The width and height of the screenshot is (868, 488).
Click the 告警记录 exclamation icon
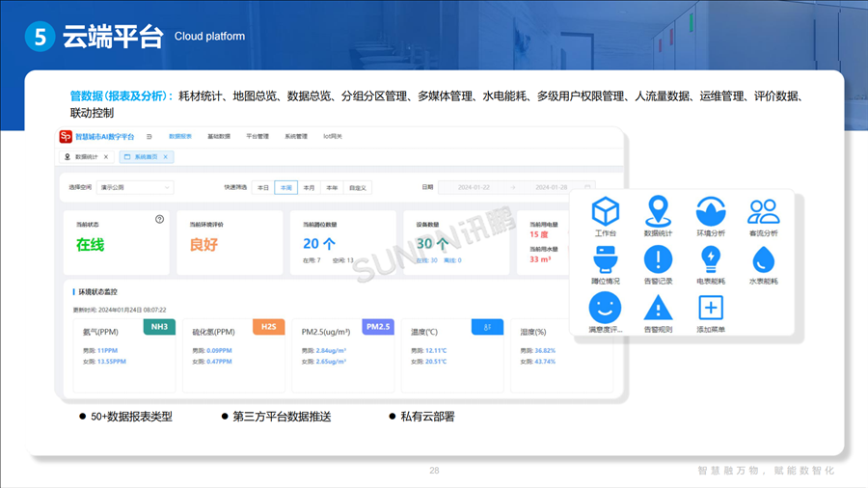click(658, 259)
